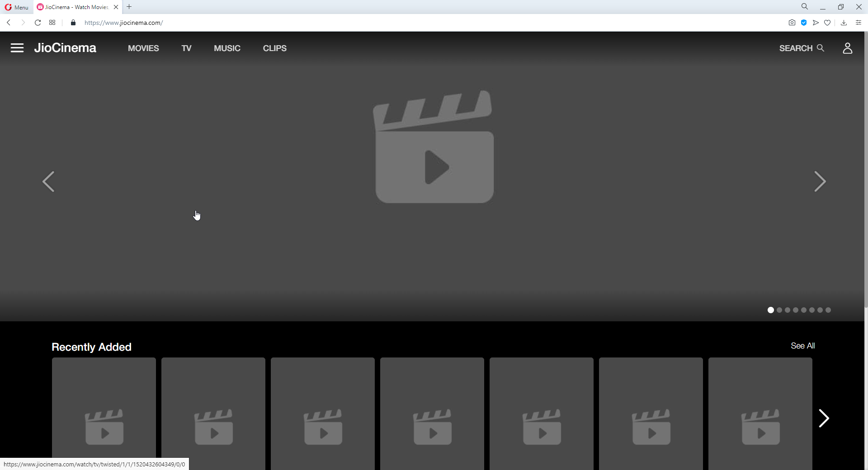Open the Opera Menu button

coord(17,7)
